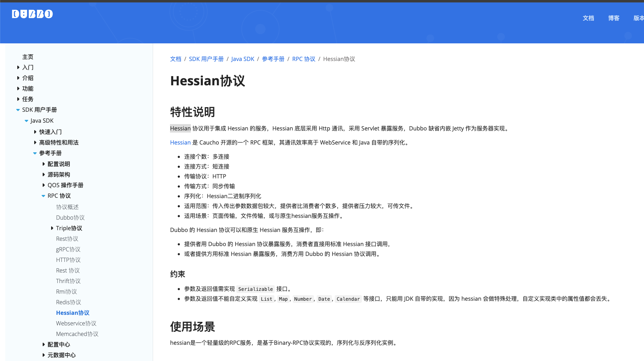The width and height of the screenshot is (644, 361).
Task: Open HTTP协议 sidebar page
Action: click(x=68, y=260)
